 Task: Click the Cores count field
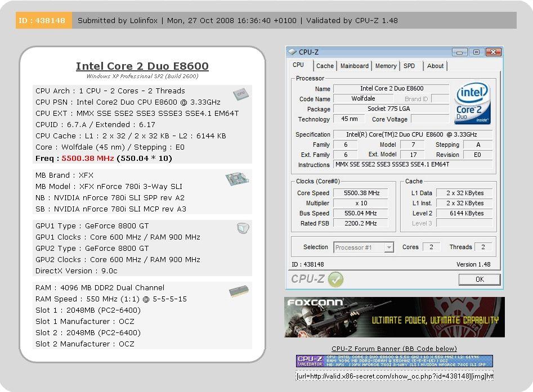click(431, 247)
